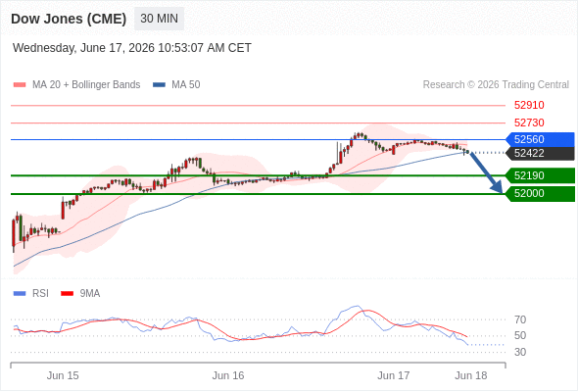Click the MA 20 + Bollinger Bands legend swatch
Viewport: 578px width, 392px height.
point(20,85)
